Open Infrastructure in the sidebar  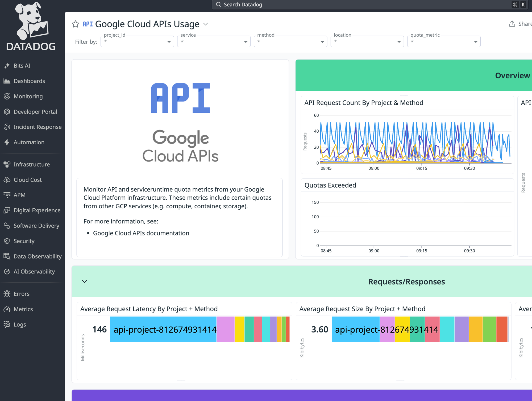[32, 164]
